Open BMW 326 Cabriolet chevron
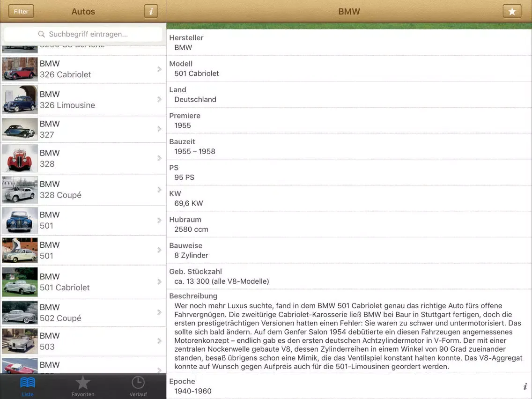This screenshot has height=399, width=532. pyautogui.click(x=160, y=69)
